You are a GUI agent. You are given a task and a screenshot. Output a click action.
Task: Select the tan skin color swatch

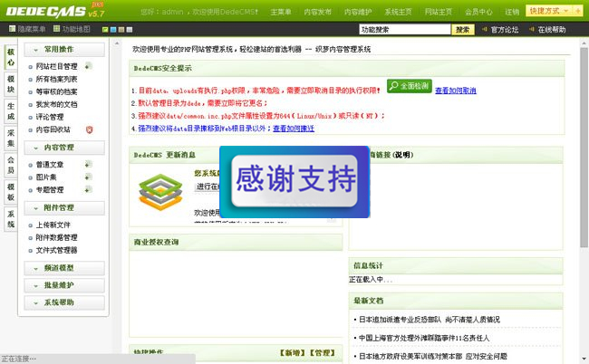(121, 29)
